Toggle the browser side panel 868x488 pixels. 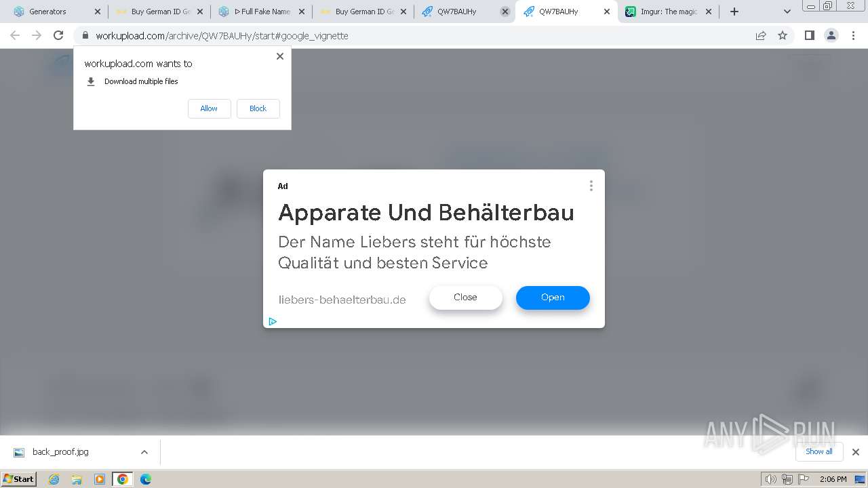[x=809, y=35]
